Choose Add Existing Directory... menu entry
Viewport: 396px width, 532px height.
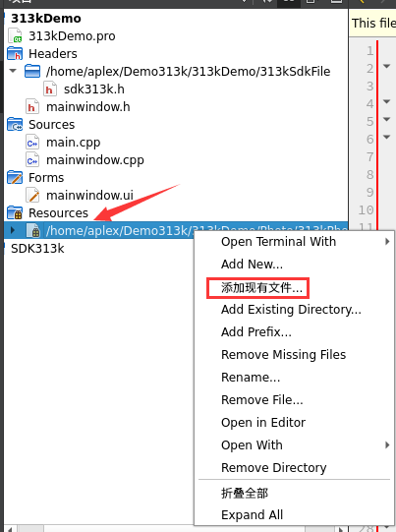294,310
